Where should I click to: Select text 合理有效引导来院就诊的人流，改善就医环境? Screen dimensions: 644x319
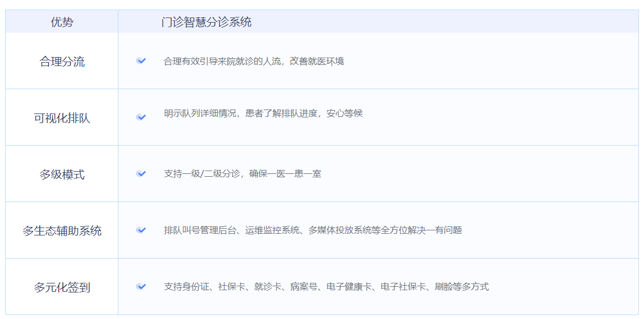click(254, 62)
